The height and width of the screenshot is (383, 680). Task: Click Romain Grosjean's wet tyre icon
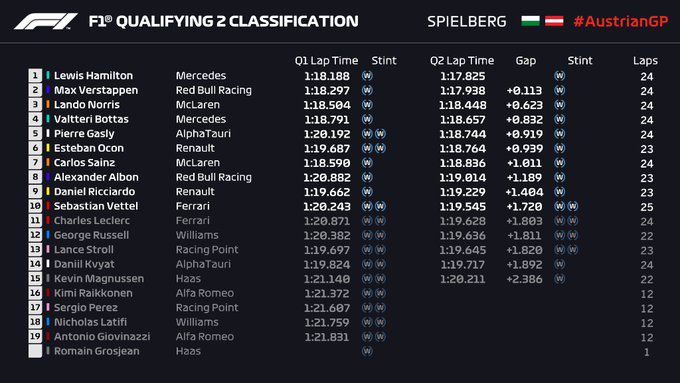tap(367, 351)
